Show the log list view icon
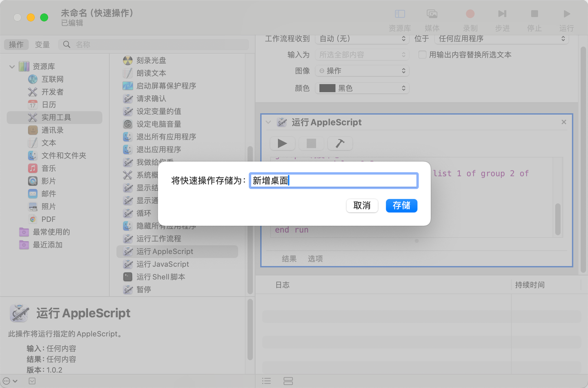This screenshot has width=588, height=388. click(x=267, y=381)
